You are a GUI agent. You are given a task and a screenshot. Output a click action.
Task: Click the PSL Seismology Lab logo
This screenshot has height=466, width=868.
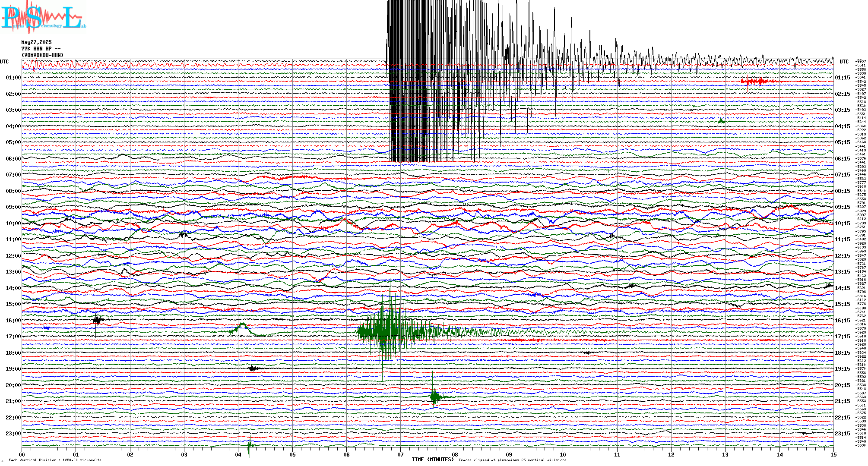click(x=43, y=17)
